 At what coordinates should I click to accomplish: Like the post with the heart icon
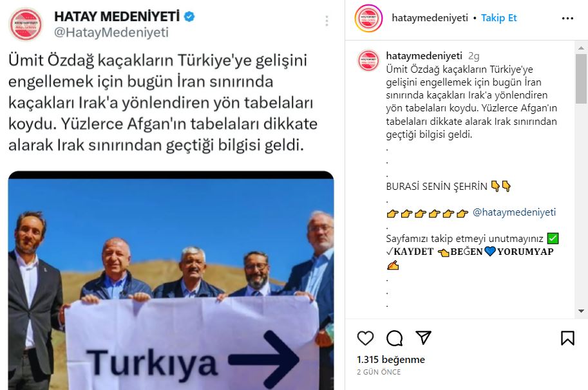(365, 338)
